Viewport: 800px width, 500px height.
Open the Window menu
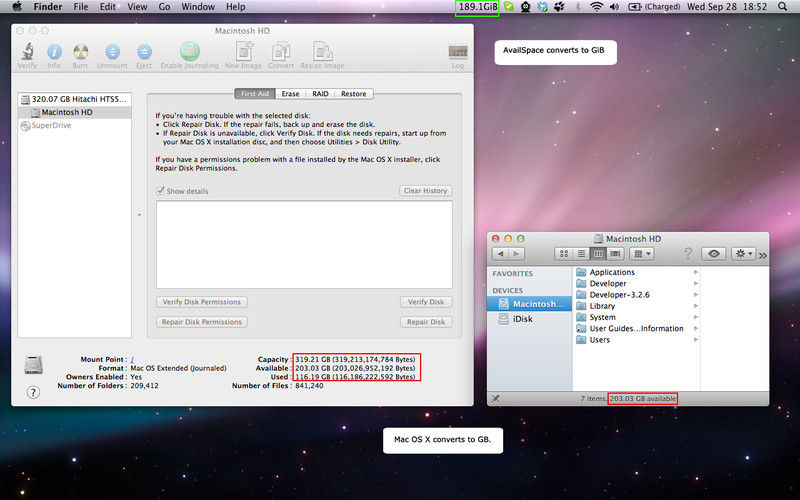point(198,7)
